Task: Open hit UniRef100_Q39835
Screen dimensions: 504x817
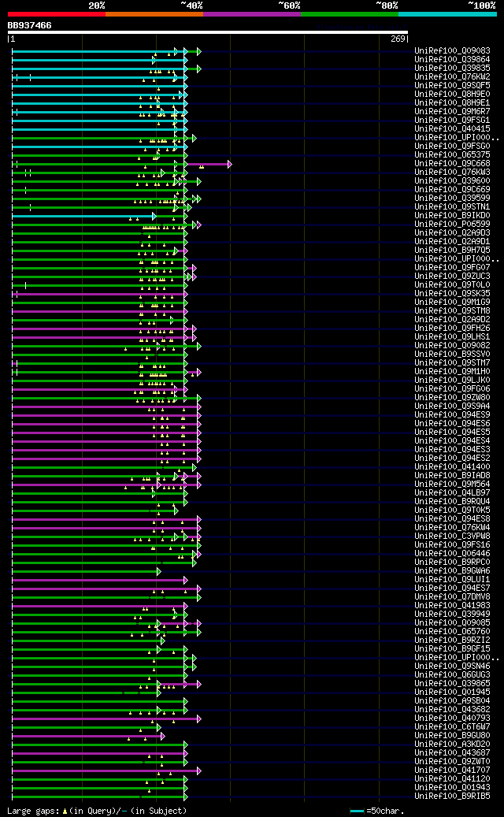Action: (452, 69)
